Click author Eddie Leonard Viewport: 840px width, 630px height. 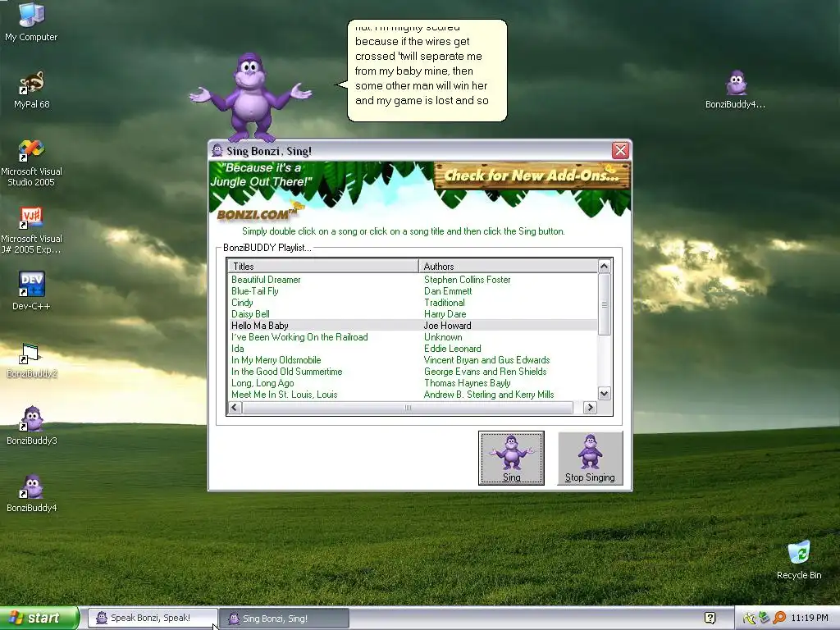pos(452,348)
